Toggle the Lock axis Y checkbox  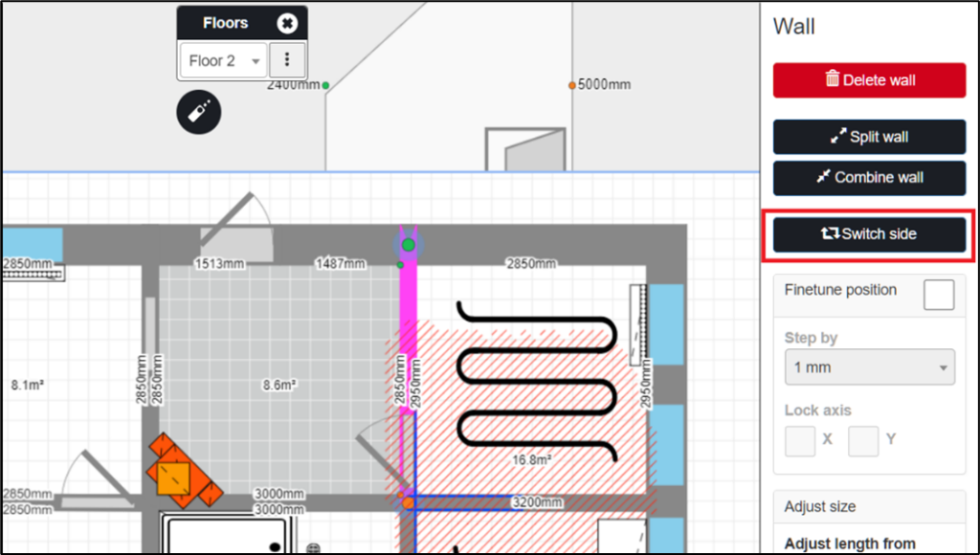click(863, 441)
